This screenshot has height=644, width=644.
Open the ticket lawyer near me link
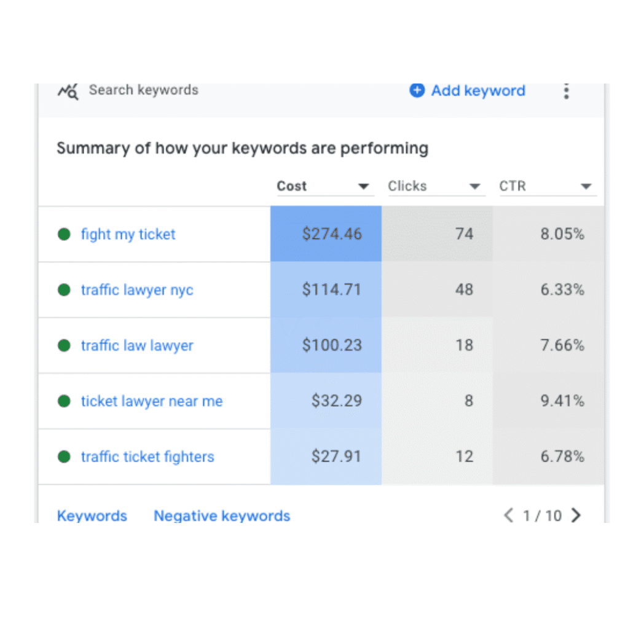point(152,401)
